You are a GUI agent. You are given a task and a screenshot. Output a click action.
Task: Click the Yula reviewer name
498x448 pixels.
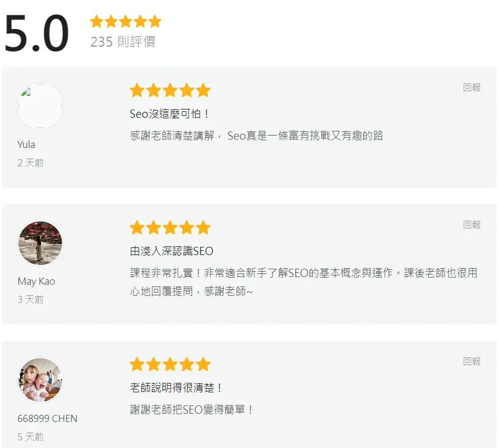click(27, 144)
